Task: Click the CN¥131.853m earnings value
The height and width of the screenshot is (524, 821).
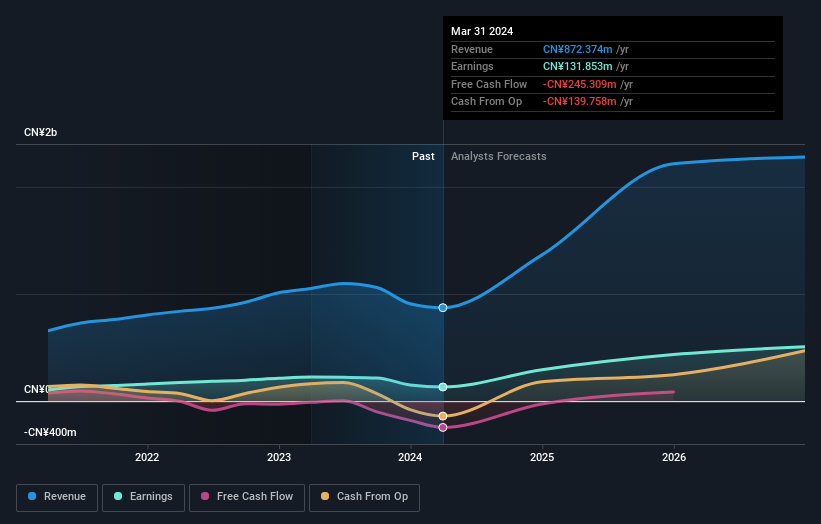Action: pos(578,66)
